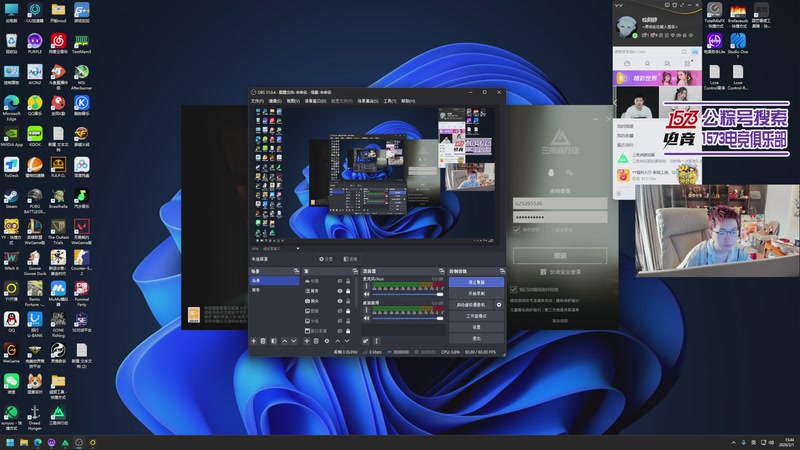800x450 pixels.
Task: Open QQ penguin desktop shortcut
Action: (11, 321)
